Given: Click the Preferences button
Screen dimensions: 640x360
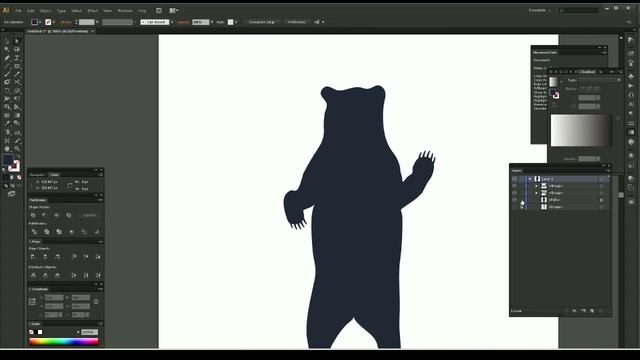Looking at the screenshot, I should pyautogui.click(x=297, y=22).
